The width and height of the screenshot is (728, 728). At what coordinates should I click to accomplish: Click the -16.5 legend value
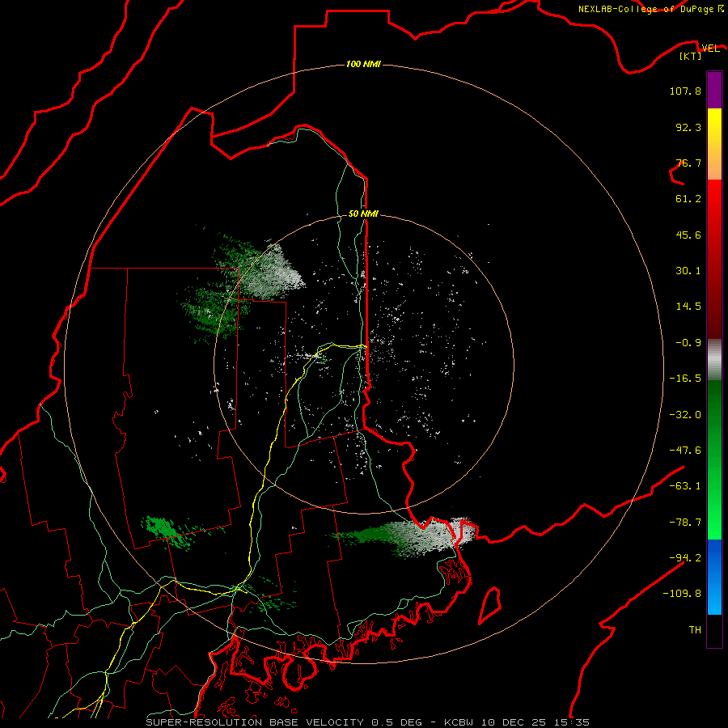point(685,379)
